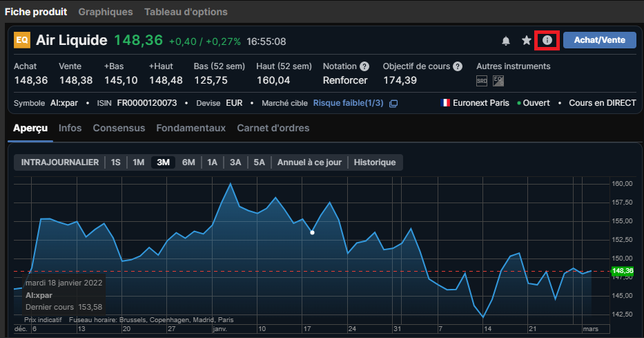Open the Carnet d'ordres tab
This screenshot has height=338, width=644.
click(x=273, y=129)
